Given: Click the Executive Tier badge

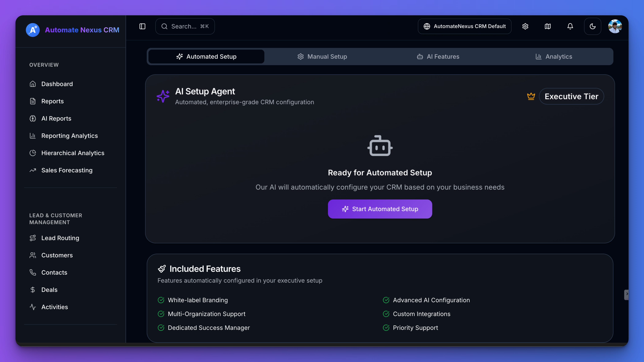Looking at the screenshot, I should coord(571,96).
